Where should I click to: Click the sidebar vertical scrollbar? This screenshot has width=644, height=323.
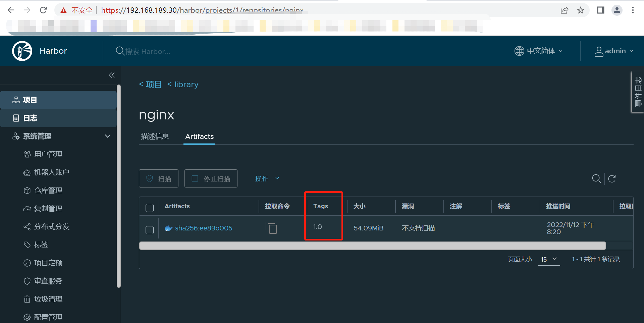tap(118, 186)
